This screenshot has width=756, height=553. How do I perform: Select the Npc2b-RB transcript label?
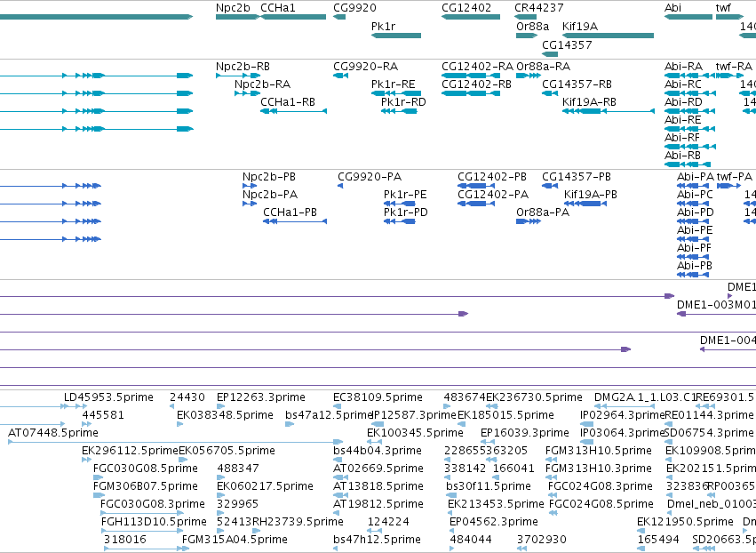[243, 67]
